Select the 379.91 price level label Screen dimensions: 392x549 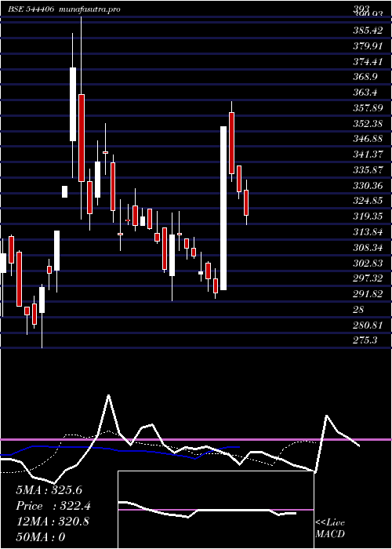tap(368, 46)
